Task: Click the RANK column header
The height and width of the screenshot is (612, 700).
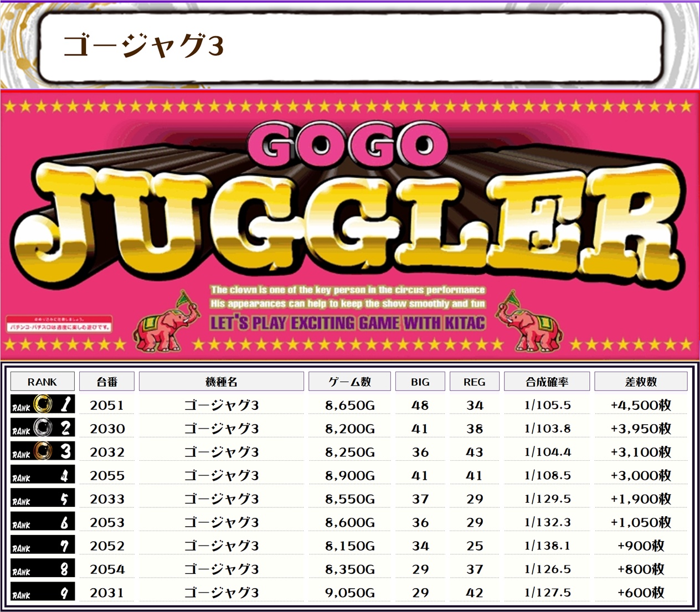Action: point(43,382)
